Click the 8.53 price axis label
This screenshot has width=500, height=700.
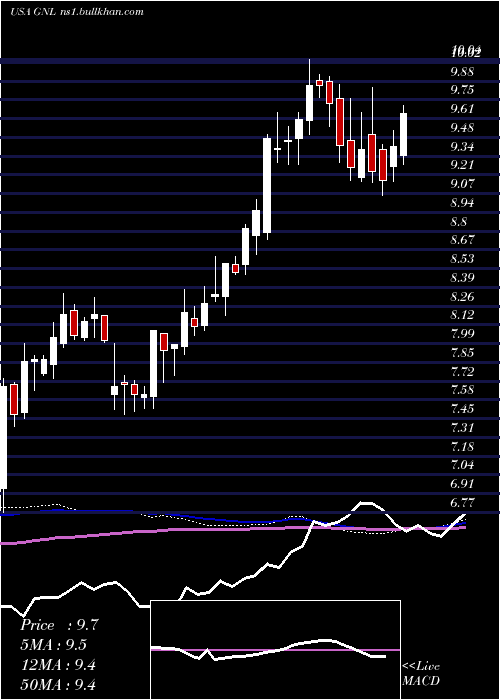[464, 259]
